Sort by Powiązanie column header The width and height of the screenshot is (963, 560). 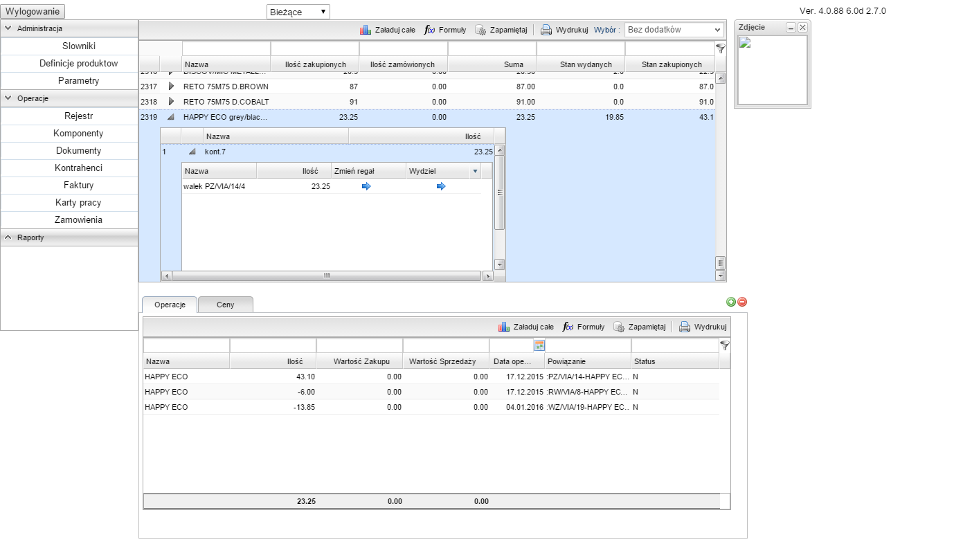click(x=588, y=361)
